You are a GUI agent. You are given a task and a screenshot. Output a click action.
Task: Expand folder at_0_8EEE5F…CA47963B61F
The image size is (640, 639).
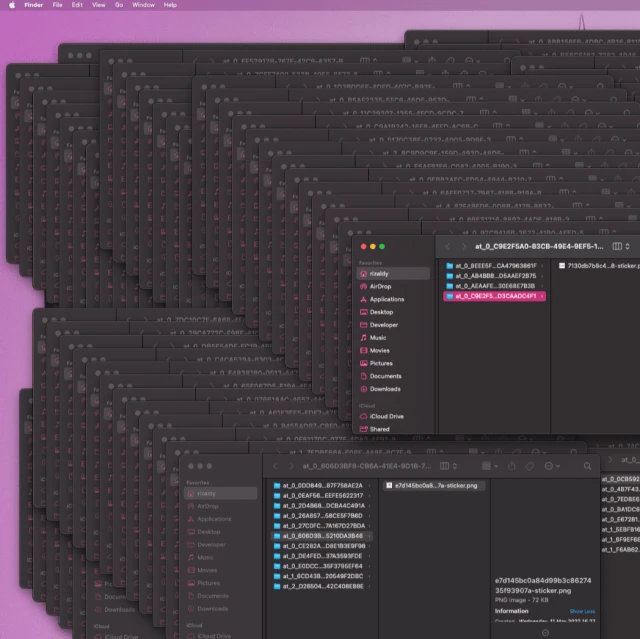pos(496,266)
